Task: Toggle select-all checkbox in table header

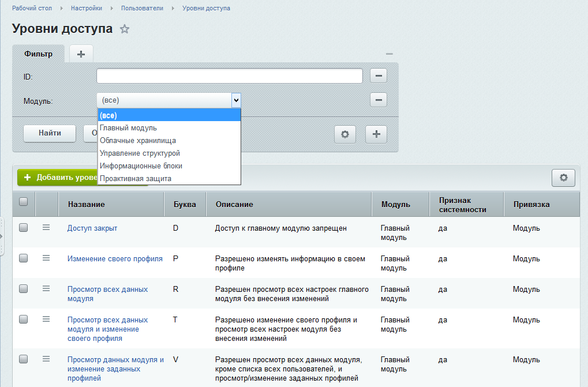Action: click(x=23, y=201)
